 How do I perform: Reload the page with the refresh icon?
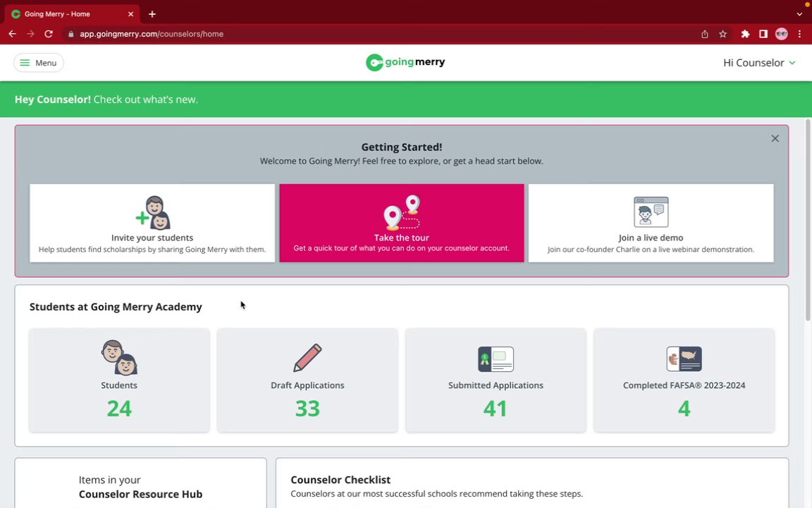(x=49, y=34)
